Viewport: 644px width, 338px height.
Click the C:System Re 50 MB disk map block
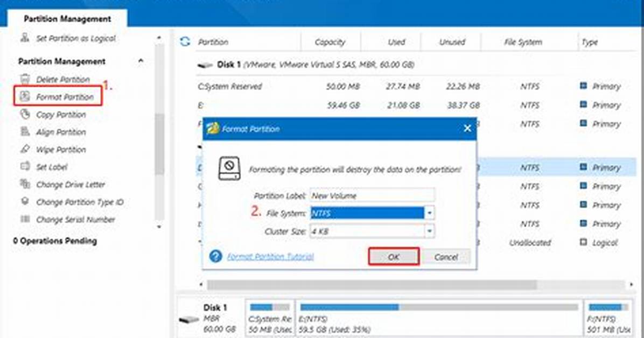(269, 318)
